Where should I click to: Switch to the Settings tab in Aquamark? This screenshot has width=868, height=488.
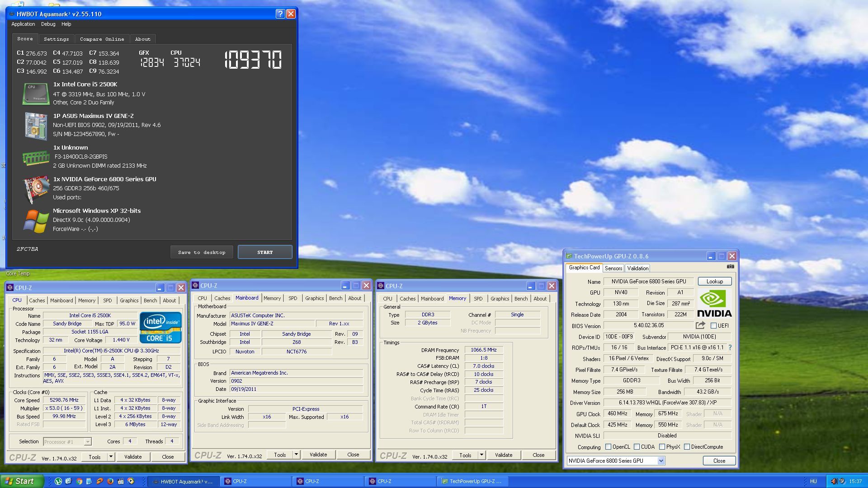(x=57, y=39)
